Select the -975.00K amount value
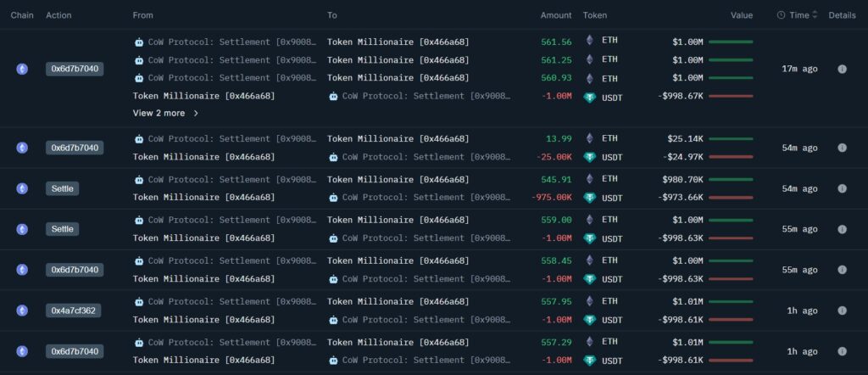 (x=551, y=197)
